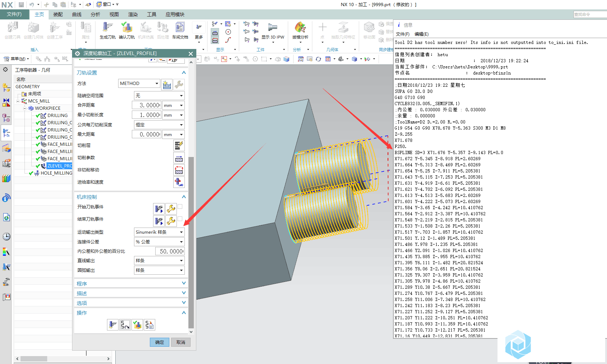Collapse the WORKPIECE tree node
This screenshot has width=607, height=364.
click(25, 108)
